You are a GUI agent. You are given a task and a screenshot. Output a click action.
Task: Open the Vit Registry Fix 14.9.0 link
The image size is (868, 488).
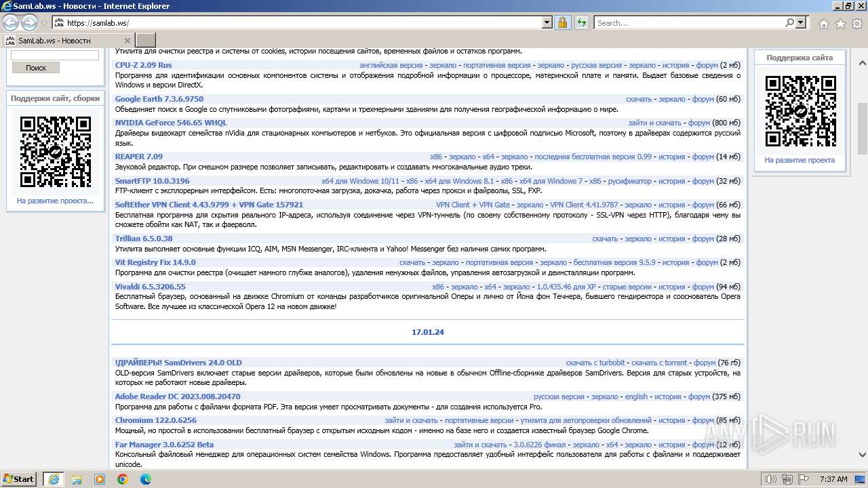coord(155,262)
